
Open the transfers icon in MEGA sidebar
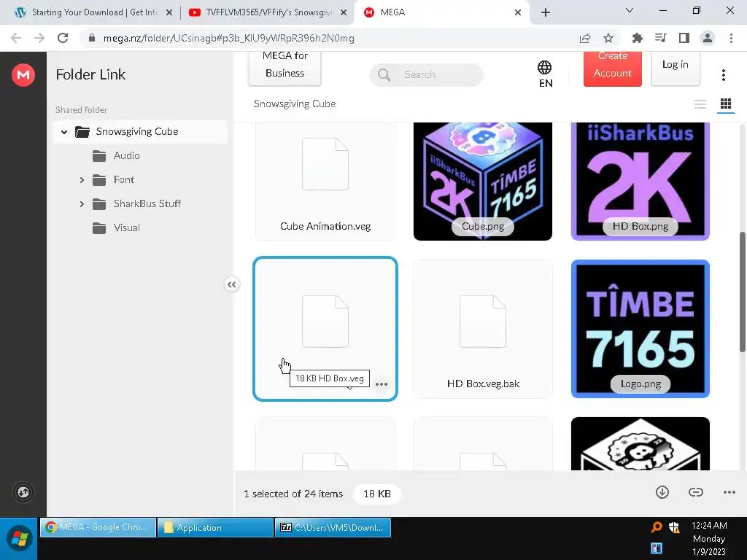(23, 492)
